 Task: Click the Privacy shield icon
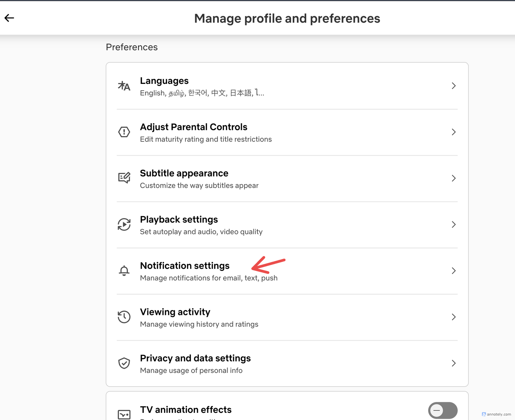124,363
